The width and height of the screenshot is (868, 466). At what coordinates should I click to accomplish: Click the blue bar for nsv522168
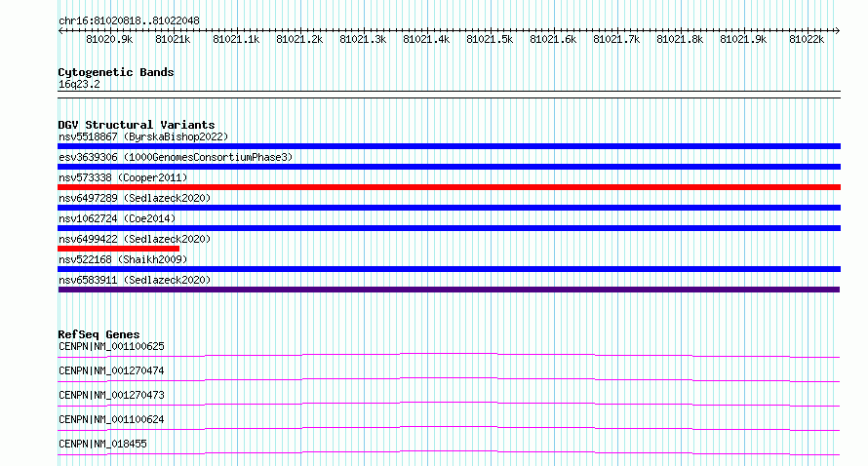click(449, 269)
